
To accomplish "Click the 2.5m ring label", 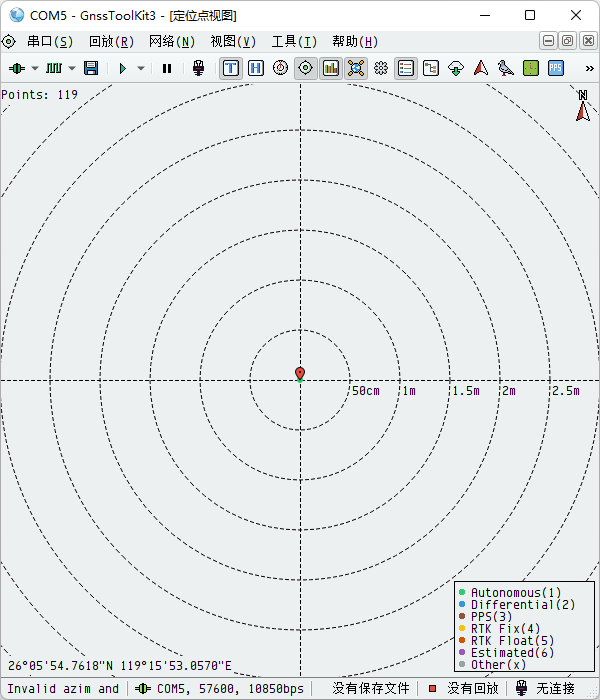I will (566, 391).
